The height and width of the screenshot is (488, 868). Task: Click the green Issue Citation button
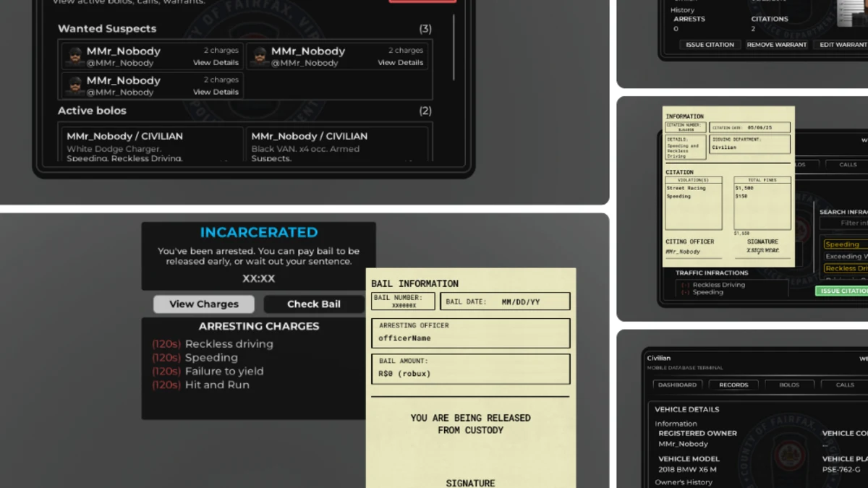tap(843, 291)
